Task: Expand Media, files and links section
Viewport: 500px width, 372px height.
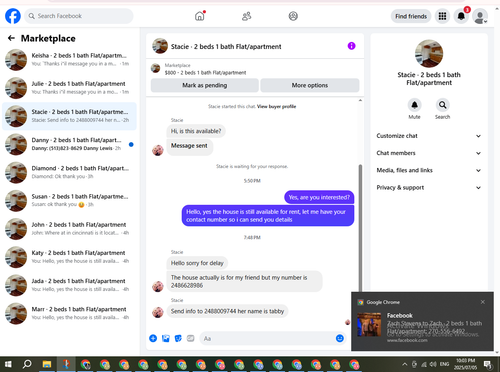Action: (429, 170)
